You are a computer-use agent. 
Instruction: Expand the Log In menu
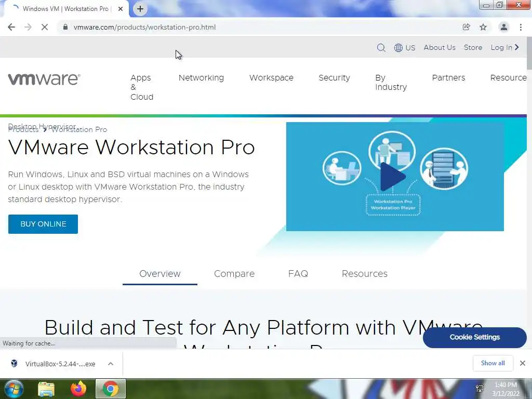click(505, 47)
